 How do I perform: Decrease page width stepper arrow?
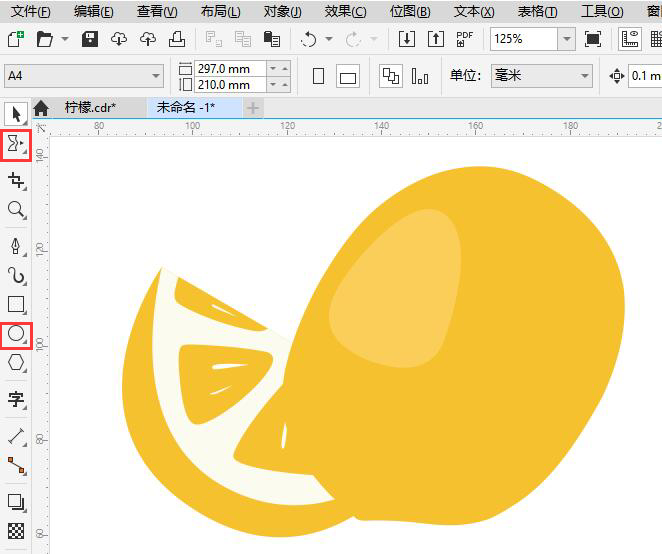tap(273, 68)
